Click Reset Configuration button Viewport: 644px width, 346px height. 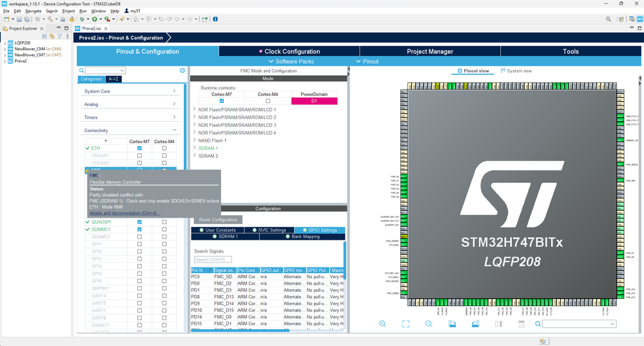point(218,220)
